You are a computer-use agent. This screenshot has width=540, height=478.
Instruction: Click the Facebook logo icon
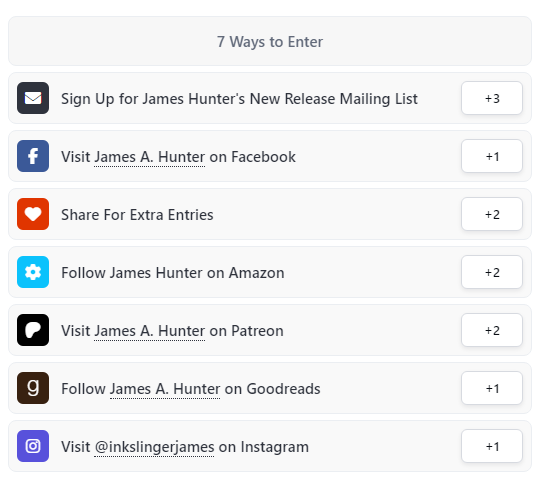tap(33, 156)
